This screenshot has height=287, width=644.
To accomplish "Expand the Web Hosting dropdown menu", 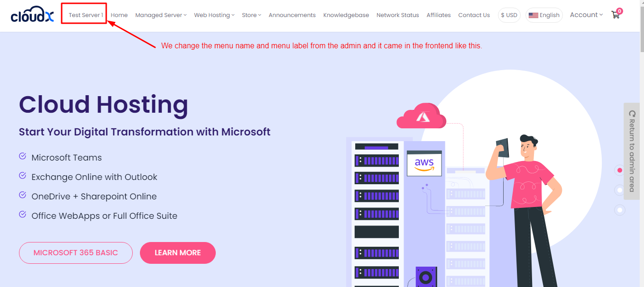I will [x=214, y=15].
